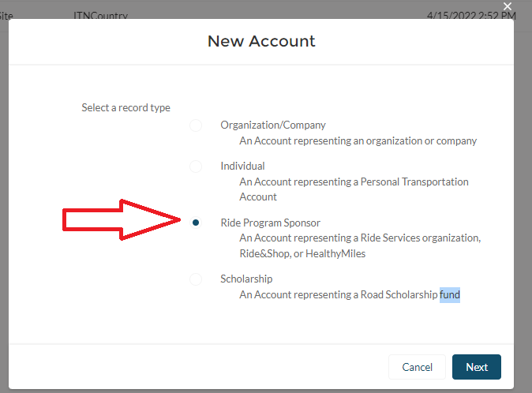Click the ITNCountry text behind the dialog

pyautogui.click(x=100, y=16)
